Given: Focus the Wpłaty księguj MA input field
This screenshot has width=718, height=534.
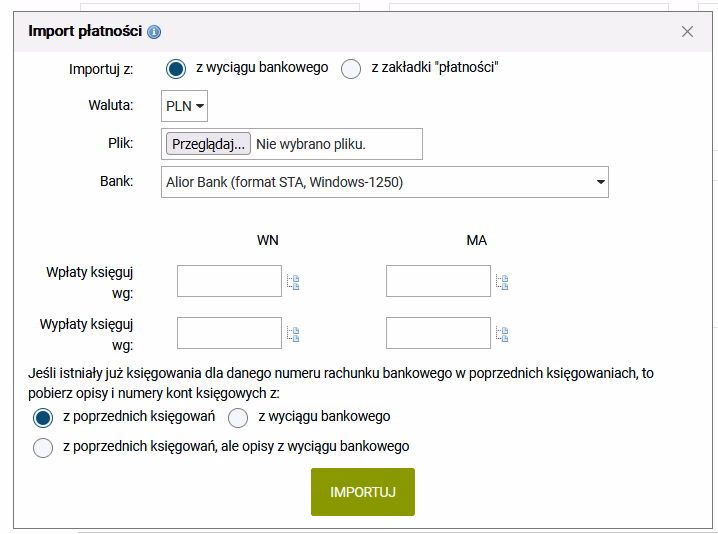Looking at the screenshot, I should [x=438, y=281].
